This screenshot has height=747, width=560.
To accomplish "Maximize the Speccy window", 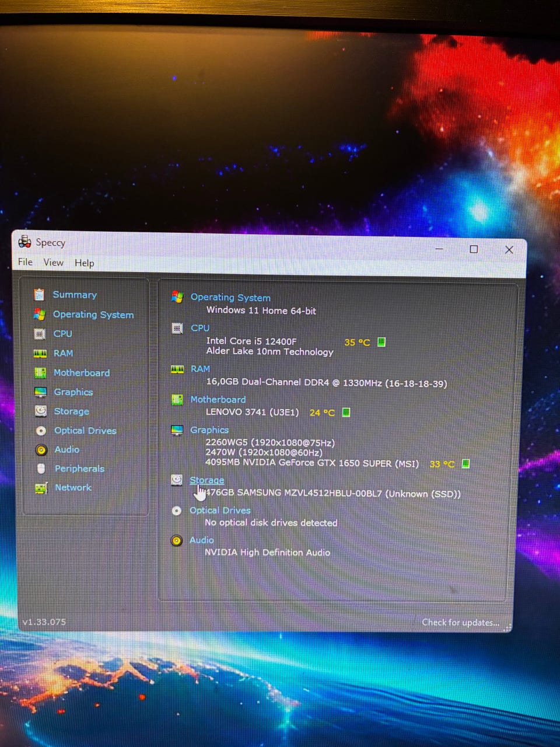I will [474, 249].
